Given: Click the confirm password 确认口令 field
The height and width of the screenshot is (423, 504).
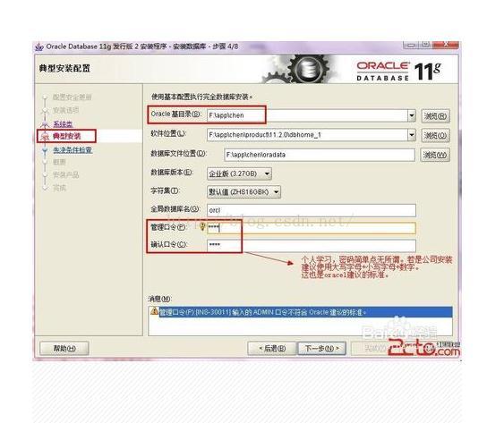Looking at the screenshot, I should click(x=312, y=245).
